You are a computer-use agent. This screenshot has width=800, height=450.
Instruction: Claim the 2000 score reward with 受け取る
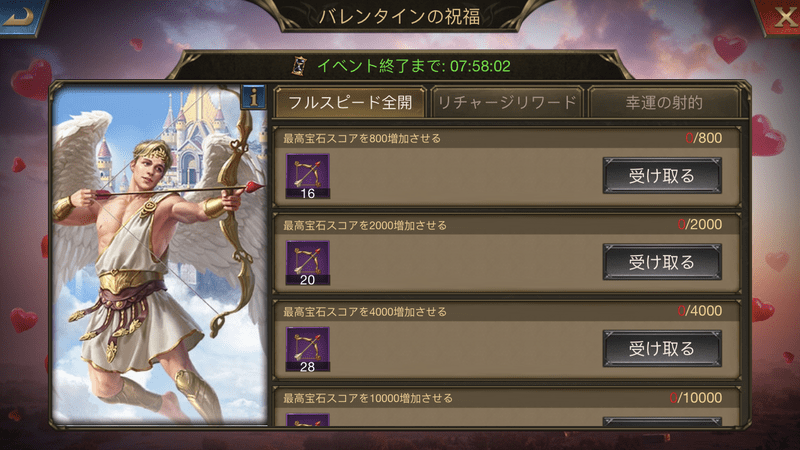coord(662,262)
